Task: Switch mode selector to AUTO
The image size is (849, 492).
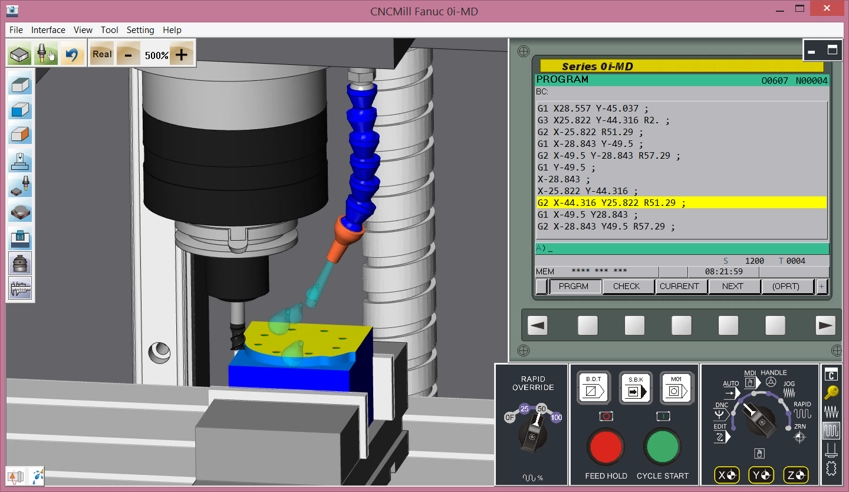Action: tap(730, 389)
